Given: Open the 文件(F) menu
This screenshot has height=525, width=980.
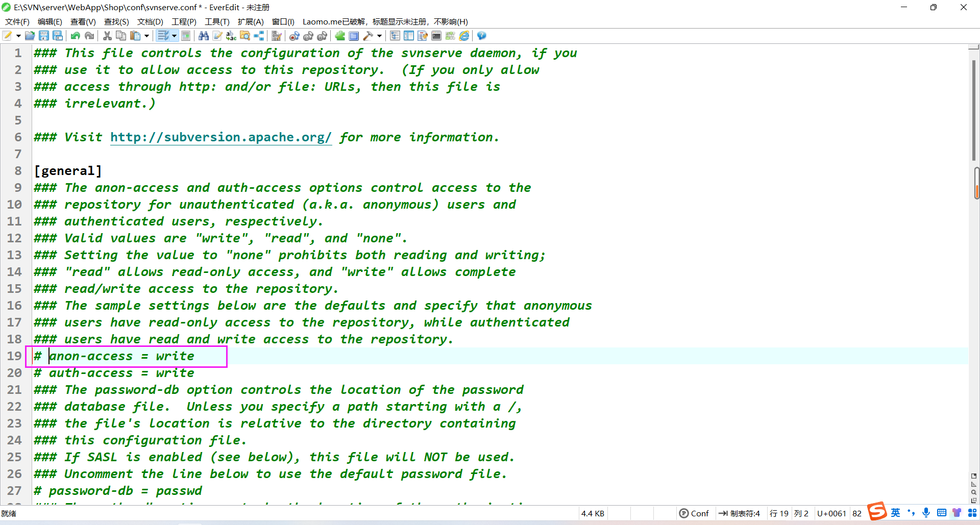Looking at the screenshot, I should coord(17,21).
